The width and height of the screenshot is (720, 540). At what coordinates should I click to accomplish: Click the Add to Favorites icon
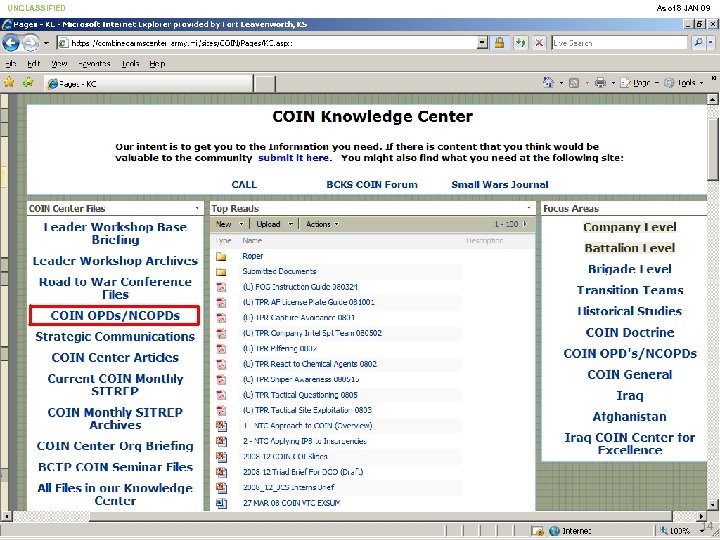28,83
